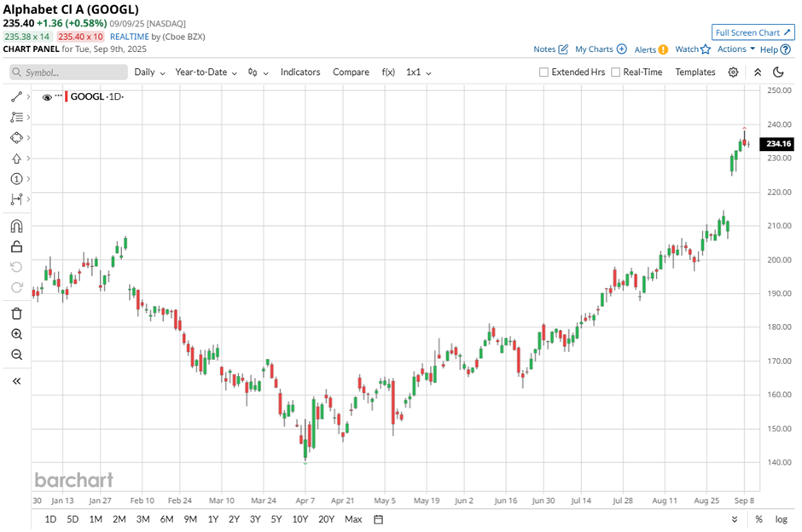Open the Compare menu
Screen dimensions: 802x532
tap(351, 72)
